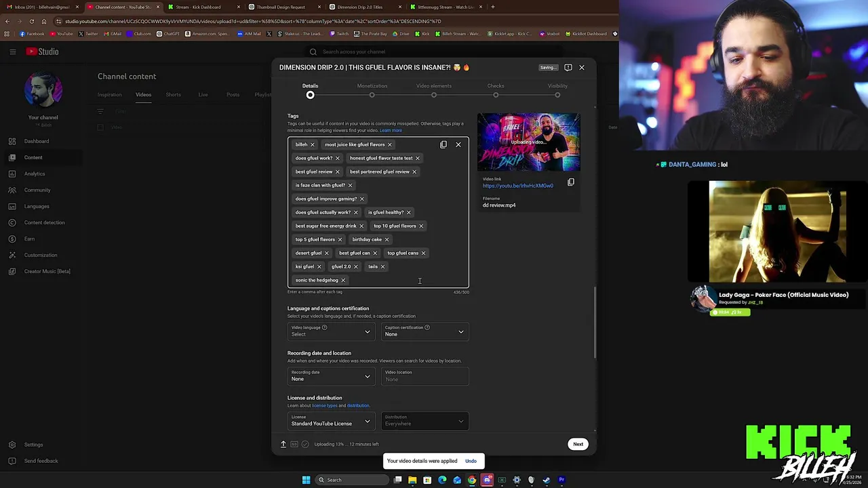Image resolution: width=868 pixels, height=488 pixels.
Task: Delete the 'ksi gfuel' tag
Action: (319, 266)
